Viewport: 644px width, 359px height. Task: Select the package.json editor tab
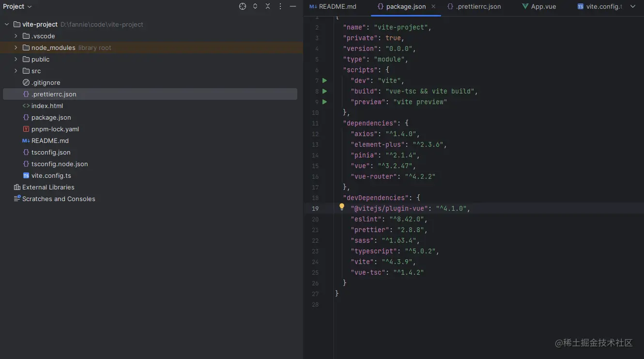[x=406, y=6]
